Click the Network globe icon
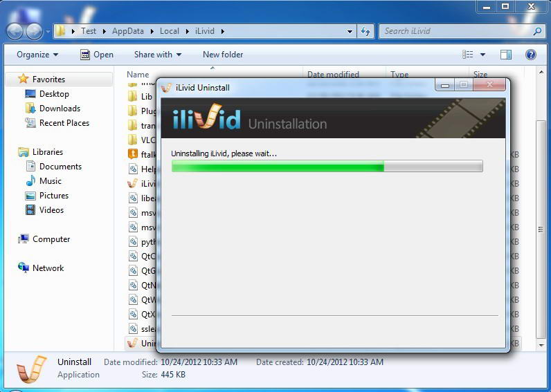551x392 pixels. point(24,268)
